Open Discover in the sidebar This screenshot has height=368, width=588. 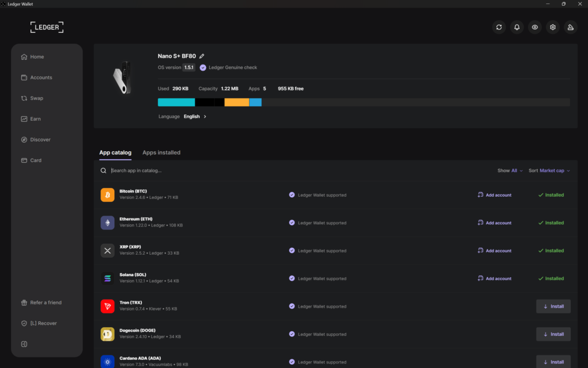point(36,139)
